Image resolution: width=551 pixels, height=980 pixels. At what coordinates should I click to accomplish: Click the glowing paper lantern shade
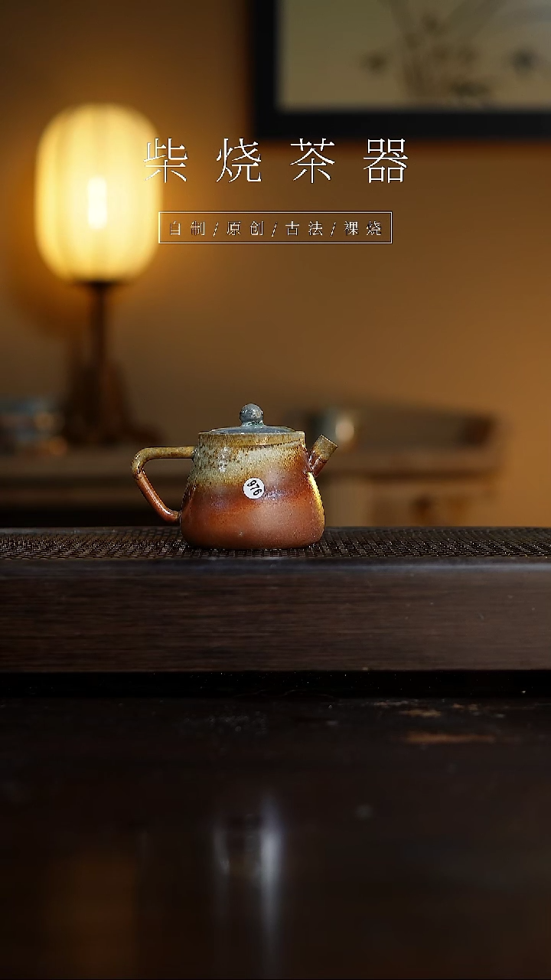[96, 191]
